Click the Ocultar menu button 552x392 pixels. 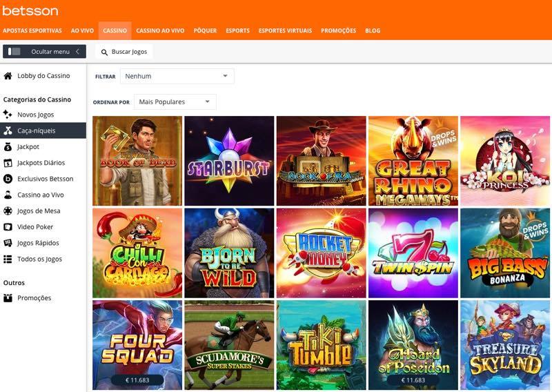pyautogui.click(x=44, y=52)
